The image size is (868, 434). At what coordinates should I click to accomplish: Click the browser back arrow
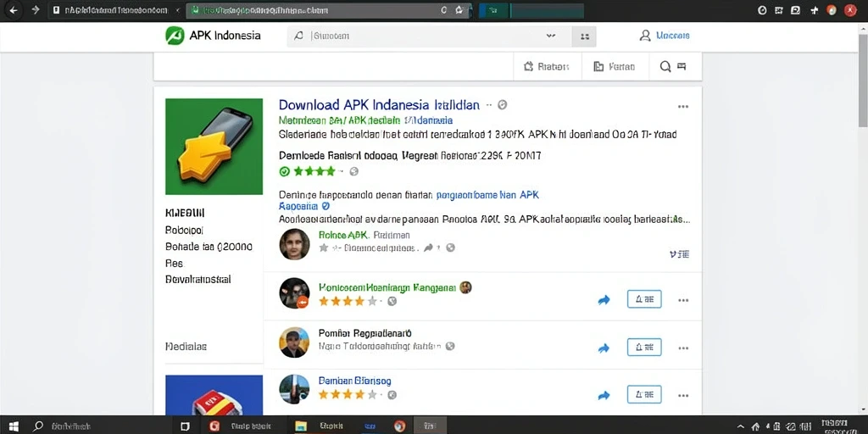14,10
